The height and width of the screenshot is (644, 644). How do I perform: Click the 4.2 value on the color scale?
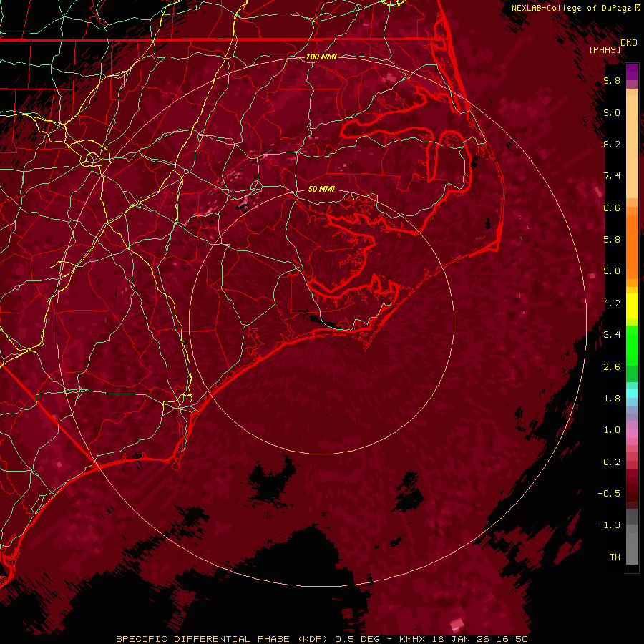[612, 303]
